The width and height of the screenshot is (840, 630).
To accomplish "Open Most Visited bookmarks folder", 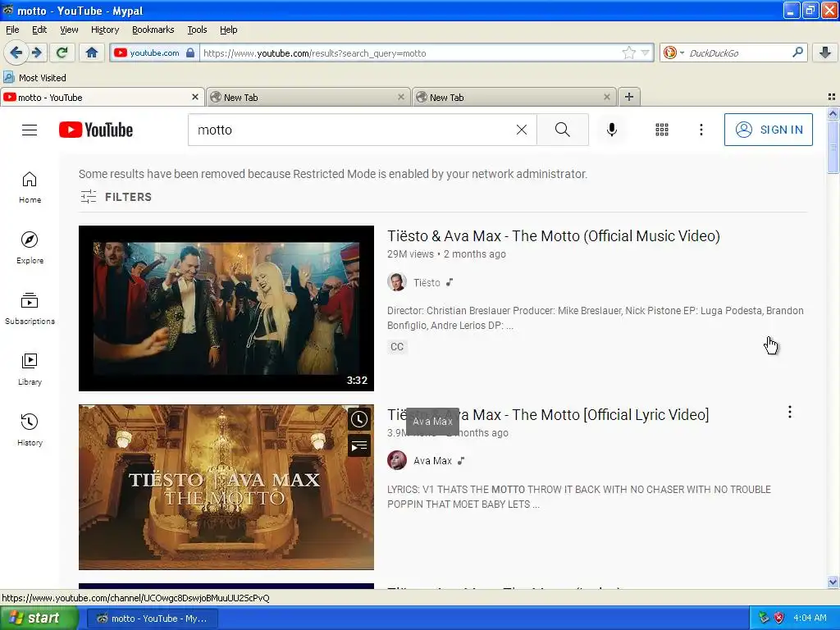I will click(34, 78).
